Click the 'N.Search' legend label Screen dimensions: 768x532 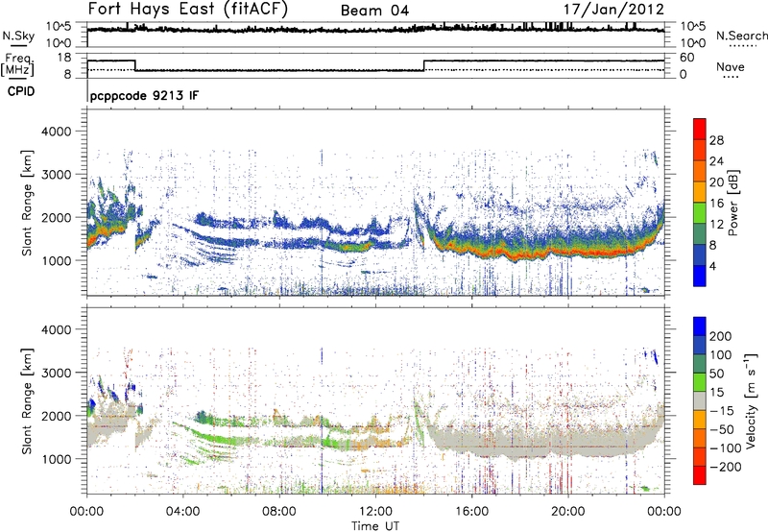(741, 36)
